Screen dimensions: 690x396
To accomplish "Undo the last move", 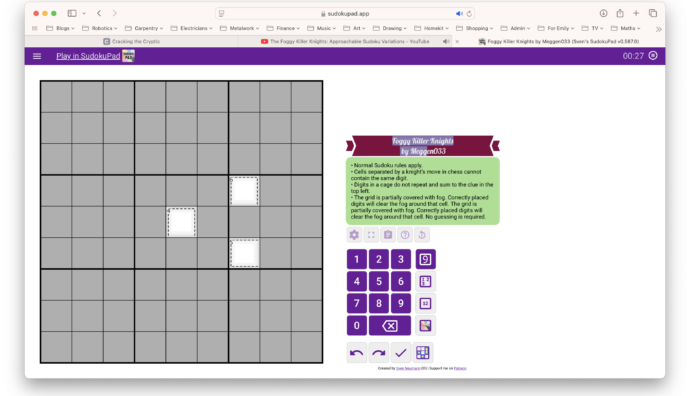I will (x=356, y=352).
